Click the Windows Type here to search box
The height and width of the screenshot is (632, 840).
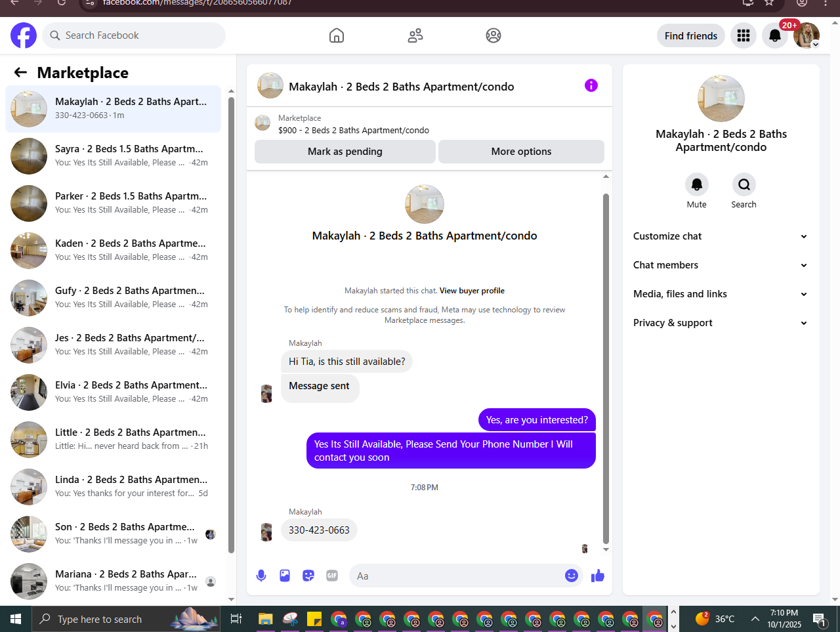pos(126,619)
